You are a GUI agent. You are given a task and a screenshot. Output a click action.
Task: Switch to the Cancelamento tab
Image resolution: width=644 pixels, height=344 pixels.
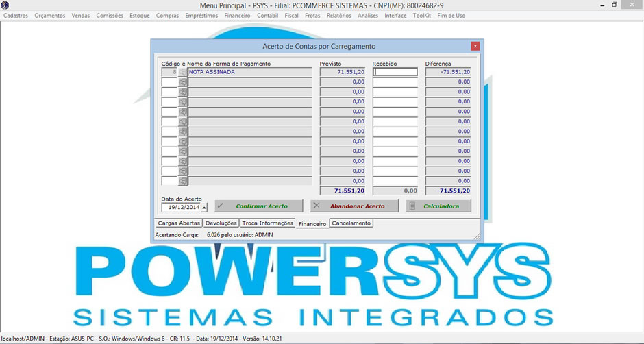point(351,223)
